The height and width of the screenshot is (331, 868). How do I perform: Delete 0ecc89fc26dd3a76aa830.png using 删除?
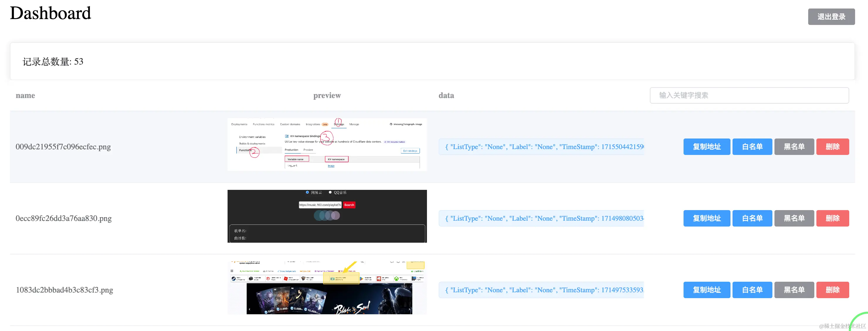tap(832, 218)
